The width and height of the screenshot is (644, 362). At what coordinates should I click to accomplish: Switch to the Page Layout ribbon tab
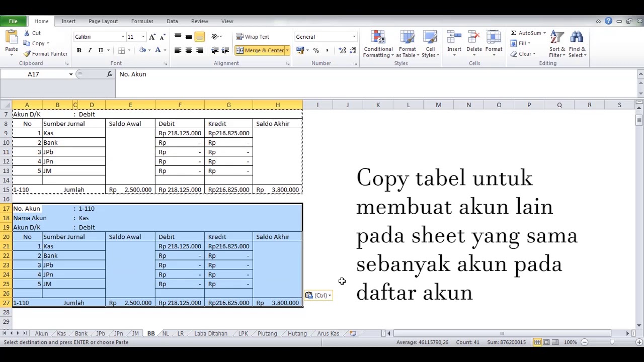[x=103, y=21]
